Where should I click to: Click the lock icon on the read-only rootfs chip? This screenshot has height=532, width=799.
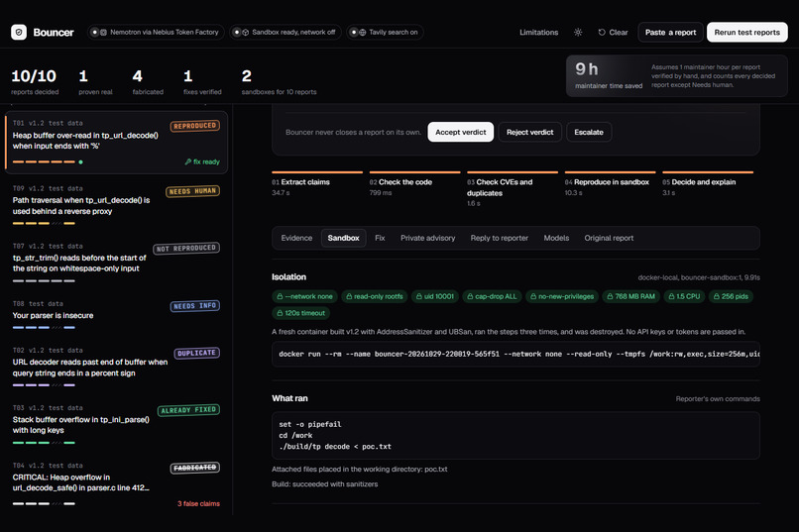349,296
